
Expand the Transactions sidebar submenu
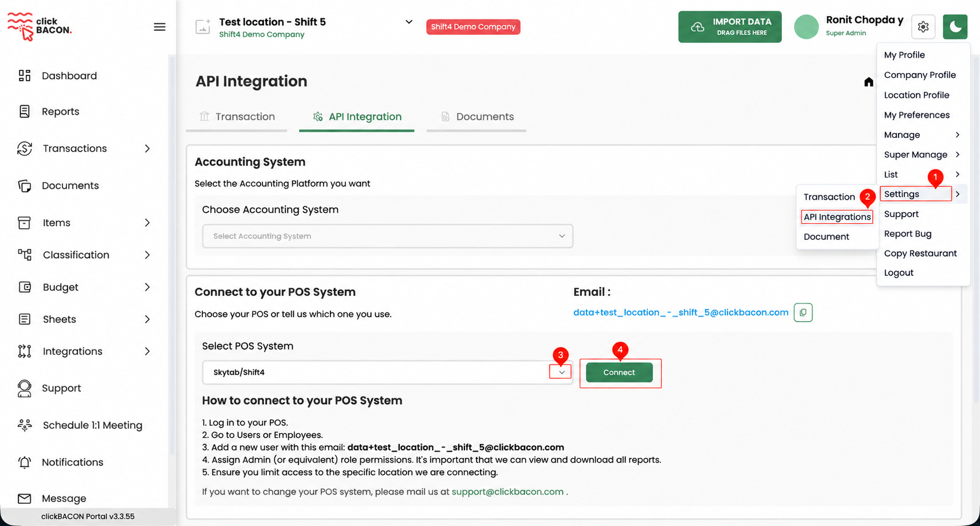(147, 149)
